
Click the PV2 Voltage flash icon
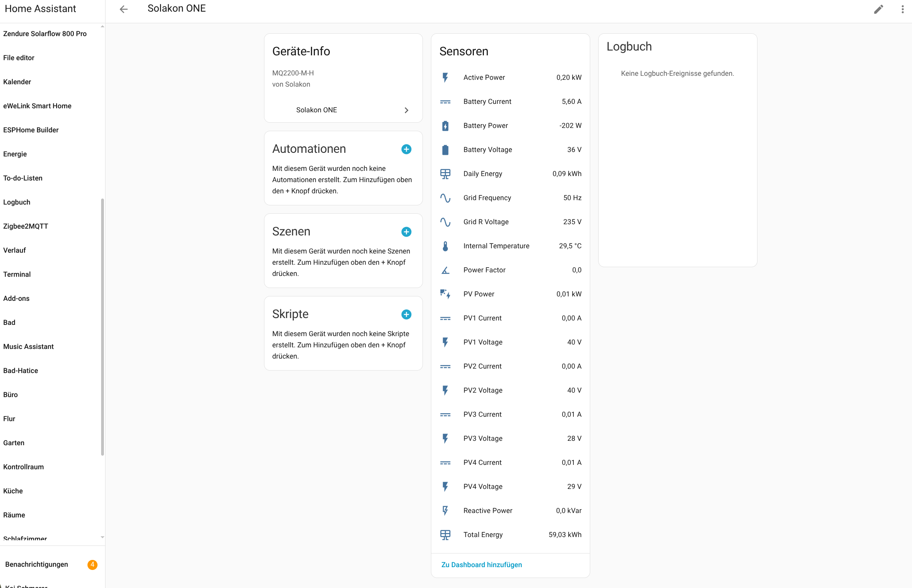pyautogui.click(x=445, y=390)
